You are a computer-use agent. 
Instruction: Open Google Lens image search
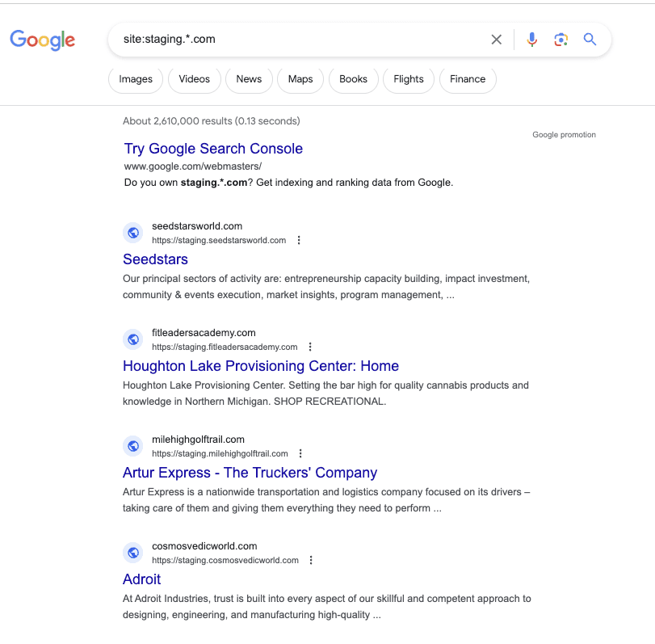pyautogui.click(x=561, y=39)
